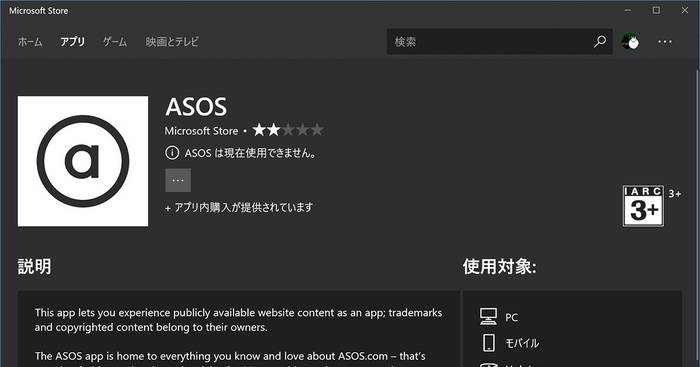The height and width of the screenshot is (367, 700).
Task: Click the PC device icon
Action: click(488, 317)
